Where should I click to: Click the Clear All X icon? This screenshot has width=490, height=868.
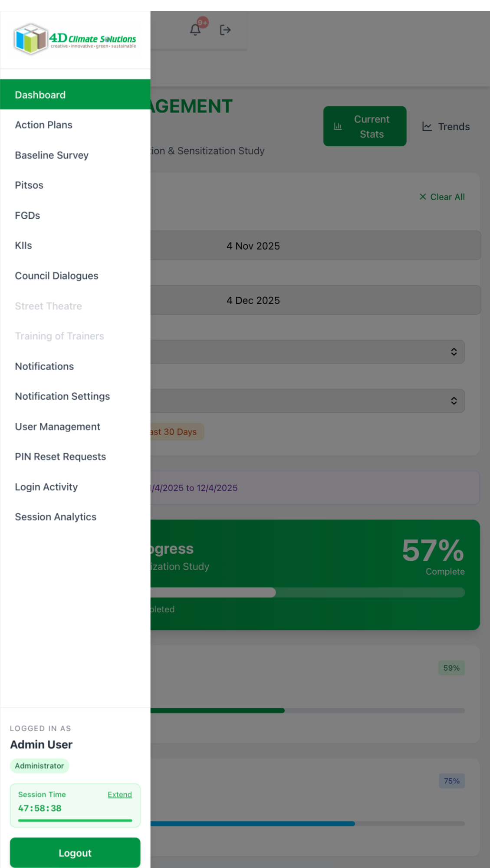(x=423, y=197)
